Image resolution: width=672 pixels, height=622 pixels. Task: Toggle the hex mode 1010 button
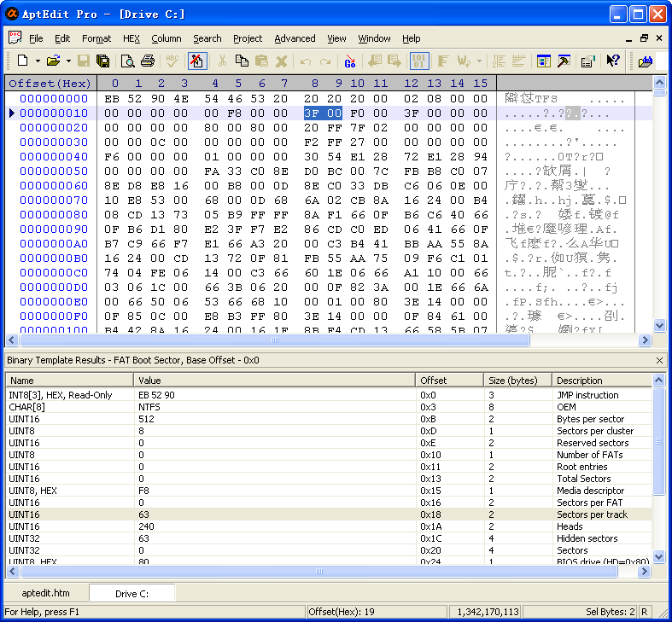click(418, 61)
